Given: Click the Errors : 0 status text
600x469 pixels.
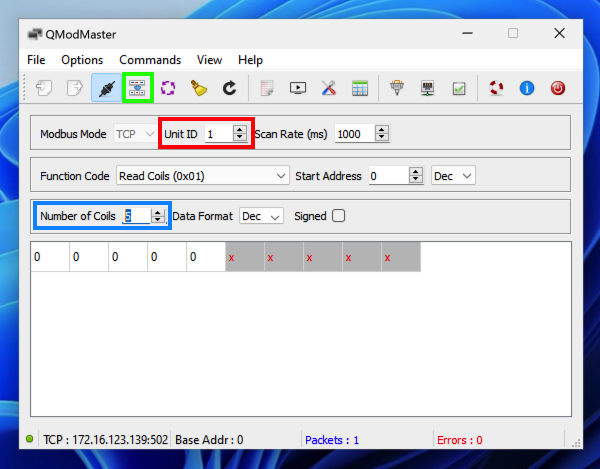Looking at the screenshot, I should pyautogui.click(x=460, y=440).
